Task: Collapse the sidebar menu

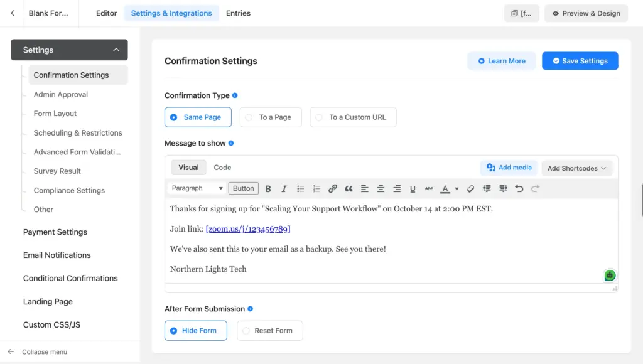Action: (38, 351)
